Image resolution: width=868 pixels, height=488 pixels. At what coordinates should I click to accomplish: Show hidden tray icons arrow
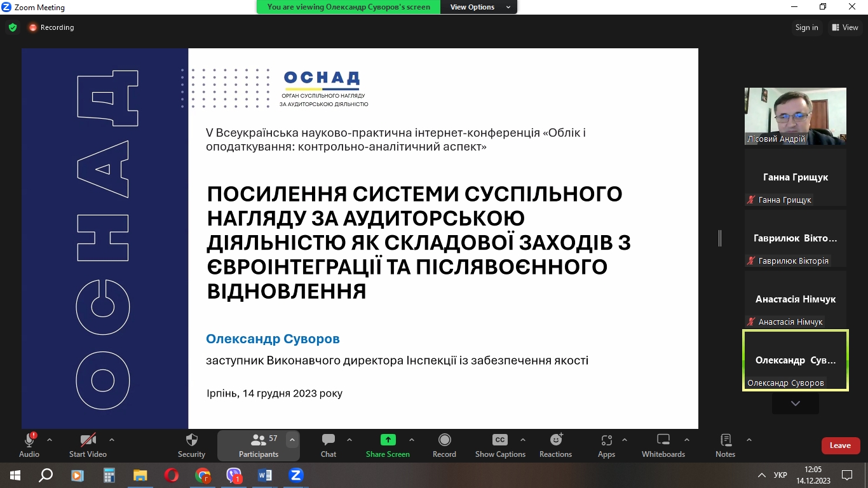pos(762,475)
